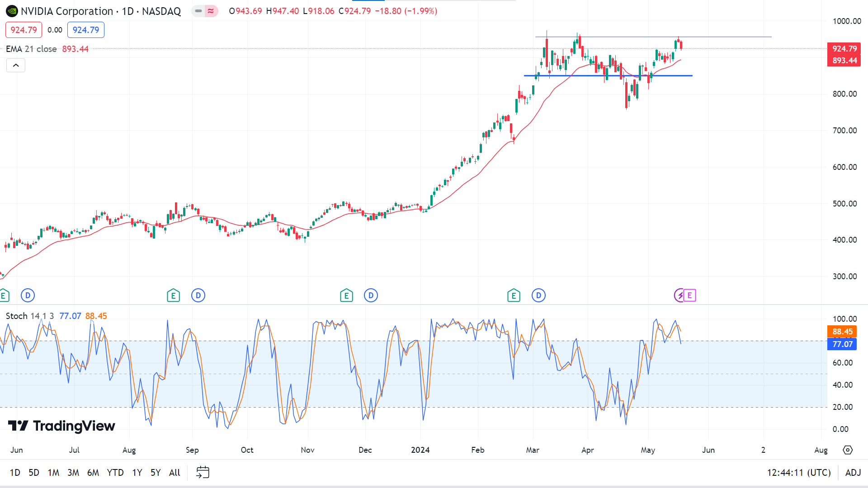Select the YTD time range
Screen dimensions: 868x488
[x=115, y=472]
